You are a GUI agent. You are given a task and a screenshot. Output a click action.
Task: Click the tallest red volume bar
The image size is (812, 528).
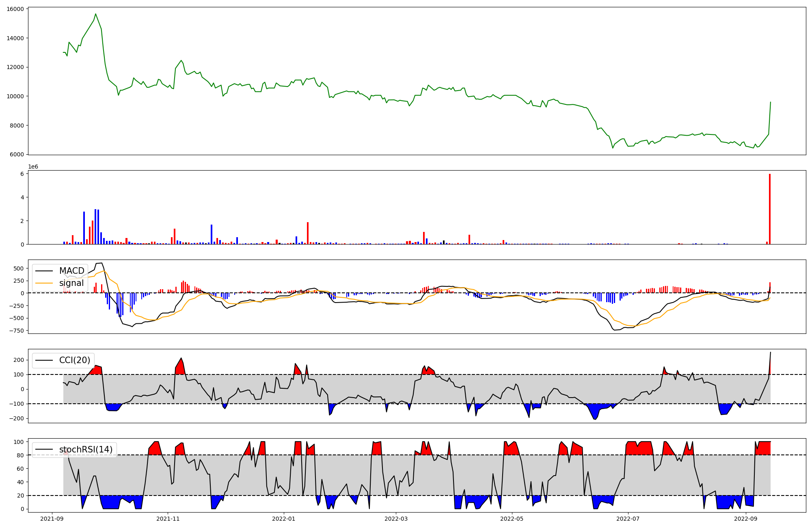tap(769, 209)
